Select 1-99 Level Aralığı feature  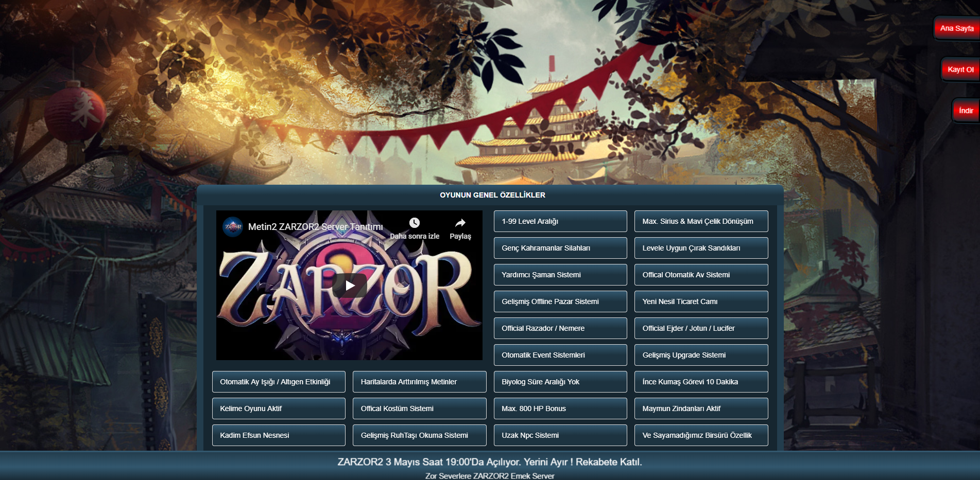(x=560, y=221)
